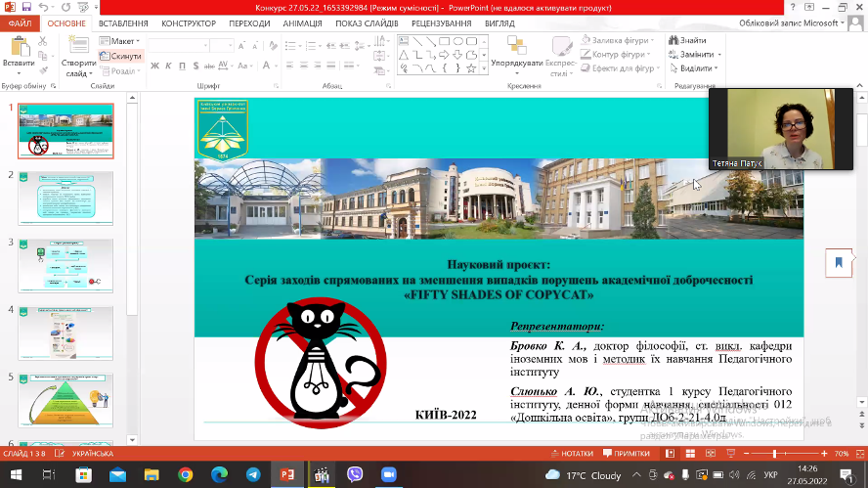Open Telegram from the taskbar
The width and height of the screenshot is (868, 488).
click(253, 474)
